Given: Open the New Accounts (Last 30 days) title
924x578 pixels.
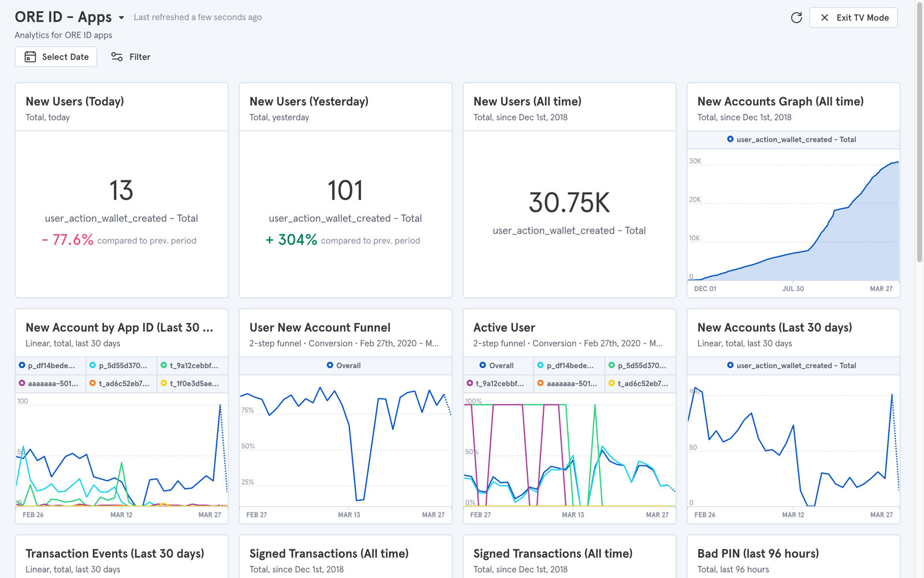Looking at the screenshot, I should click(774, 327).
